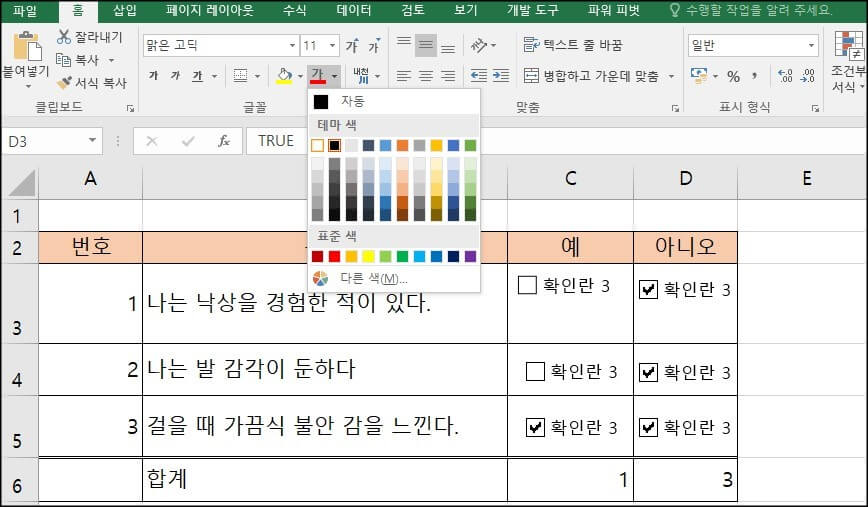Switch to the 페이지 레이아웃 tab
The image size is (868, 507).
click(209, 11)
